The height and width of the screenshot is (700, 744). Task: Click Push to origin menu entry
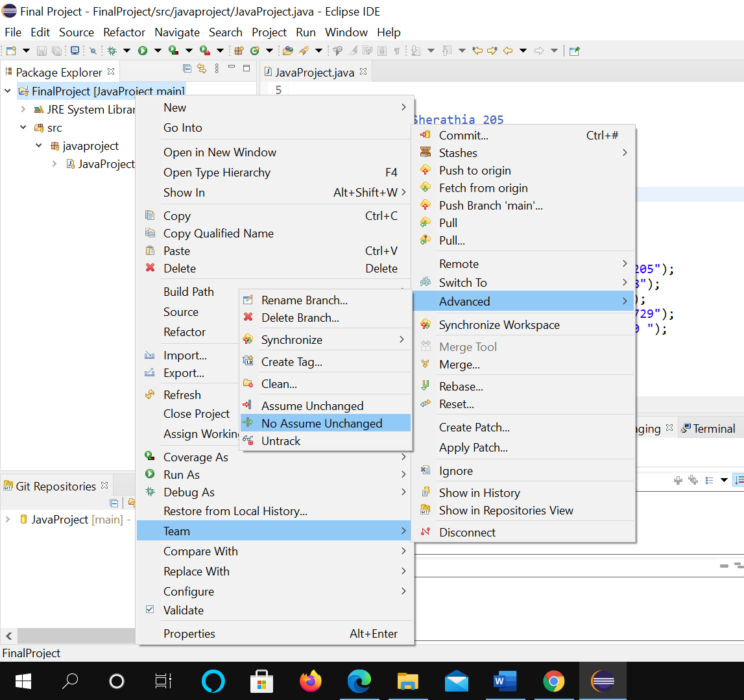tap(475, 170)
